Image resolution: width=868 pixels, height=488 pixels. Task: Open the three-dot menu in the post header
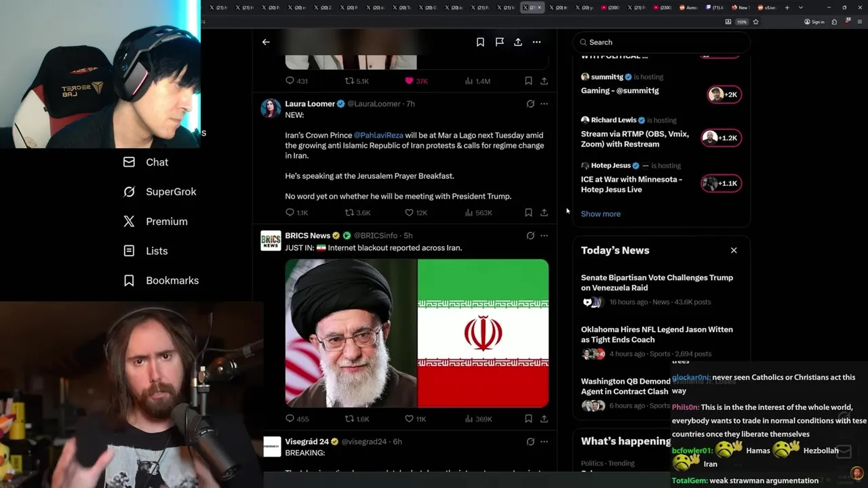coord(536,42)
